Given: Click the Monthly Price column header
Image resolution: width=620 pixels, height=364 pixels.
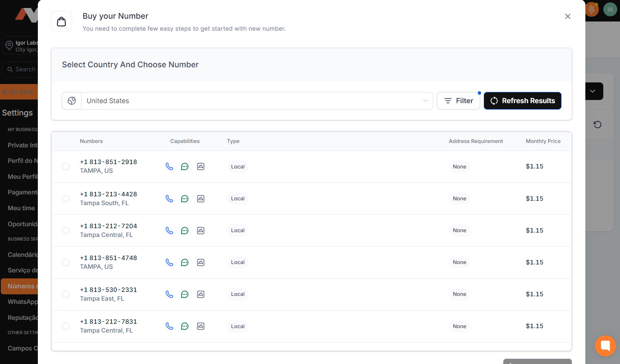Looking at the screenshot, I should click(543, 141).
